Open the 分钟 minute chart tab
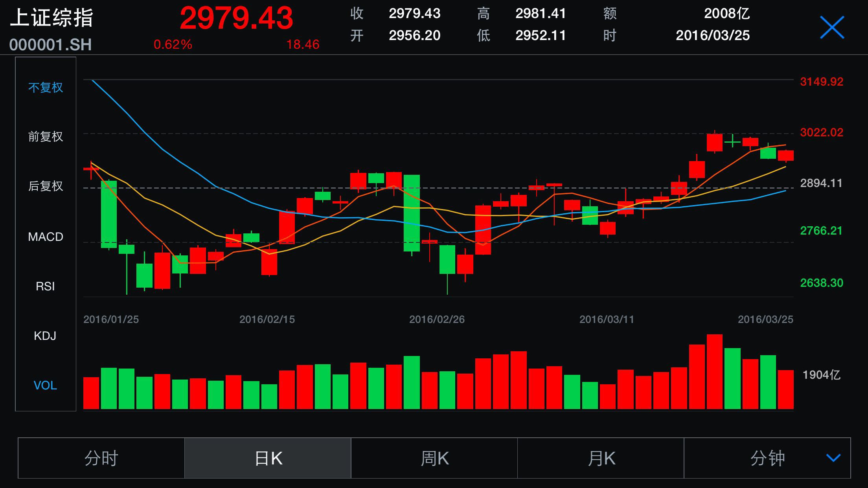This screenshot has height=488, width=868. [x=767, y=458]
